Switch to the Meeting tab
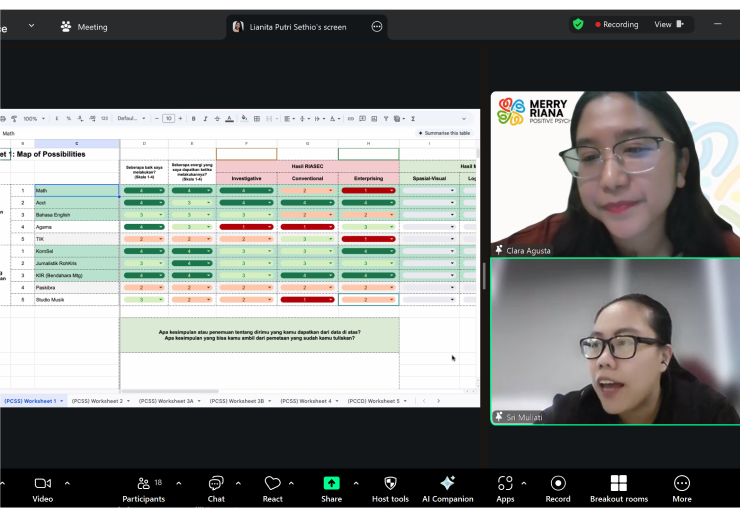The width and height of the screenshot is (740, 518). point(83,27)
